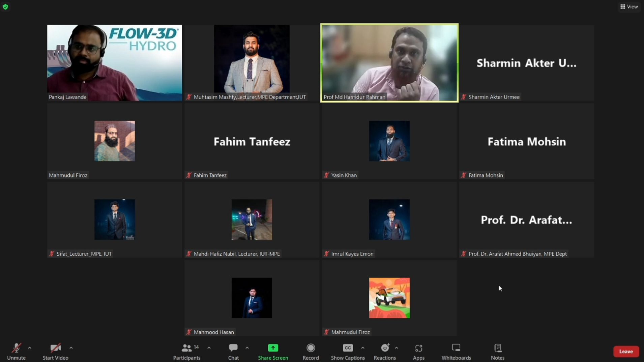This screenshot has height=362, width=644.
Task: Leave the meeting
Action: coord(626,351)
